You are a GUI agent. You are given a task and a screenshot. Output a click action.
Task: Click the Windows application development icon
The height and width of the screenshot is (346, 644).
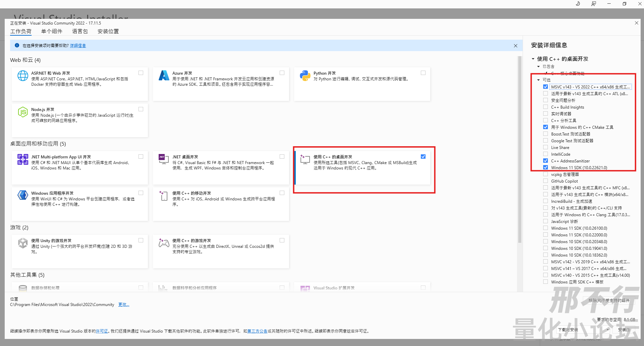(x=23, y=195)
